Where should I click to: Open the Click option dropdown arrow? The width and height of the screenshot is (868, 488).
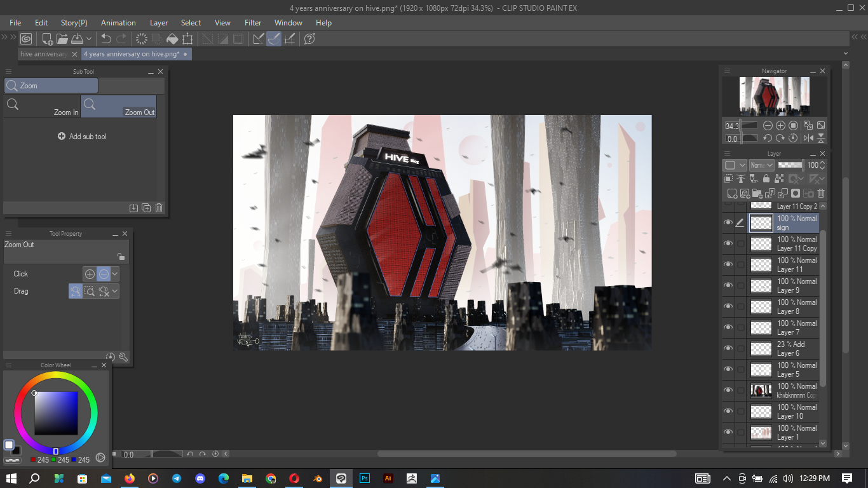(115, 274)
